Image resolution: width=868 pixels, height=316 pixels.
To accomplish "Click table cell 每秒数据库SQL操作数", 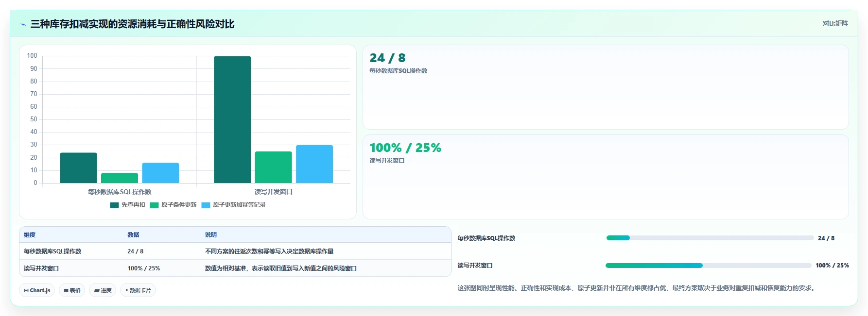I will click(52, 251).
